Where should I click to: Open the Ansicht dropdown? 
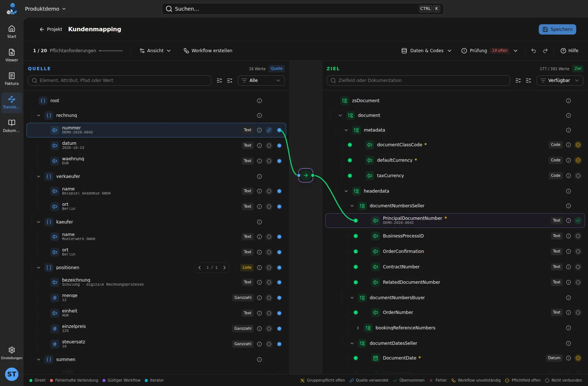pyautogui.click(x=155, y=51)
